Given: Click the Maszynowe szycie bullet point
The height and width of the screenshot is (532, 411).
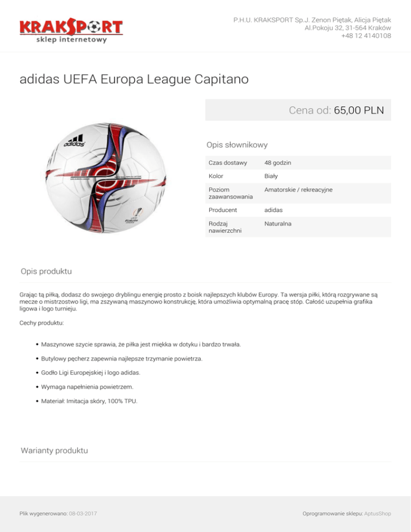Looking at the screenshot, I should (x=141, y=344).
